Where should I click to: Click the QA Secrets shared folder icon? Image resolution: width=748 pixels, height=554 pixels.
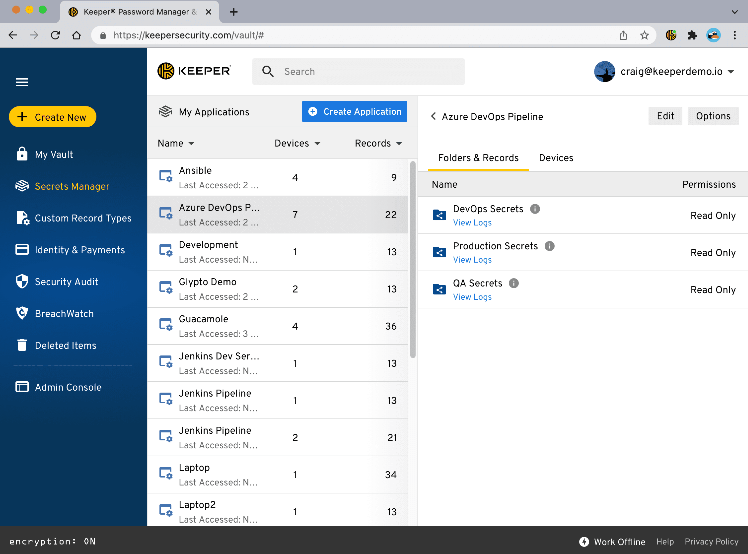439,289
